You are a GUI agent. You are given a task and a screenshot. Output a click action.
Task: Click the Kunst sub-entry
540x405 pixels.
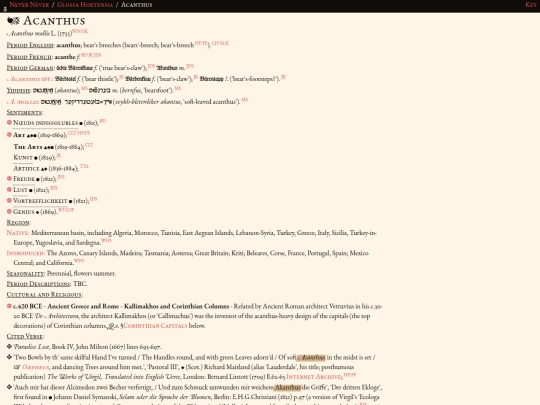[x=23, y=158]
